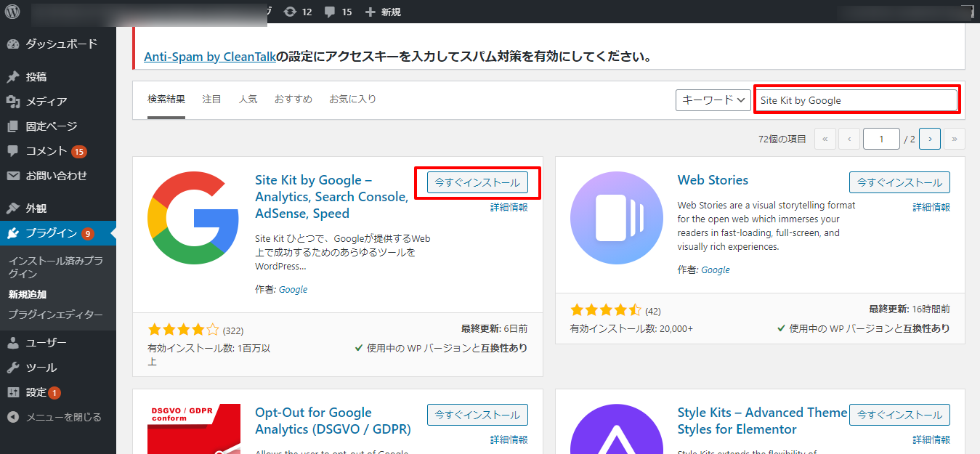Click the 固定ページ sidebar icon
This screenshot has width=980, height=454.
click(13, 126)
